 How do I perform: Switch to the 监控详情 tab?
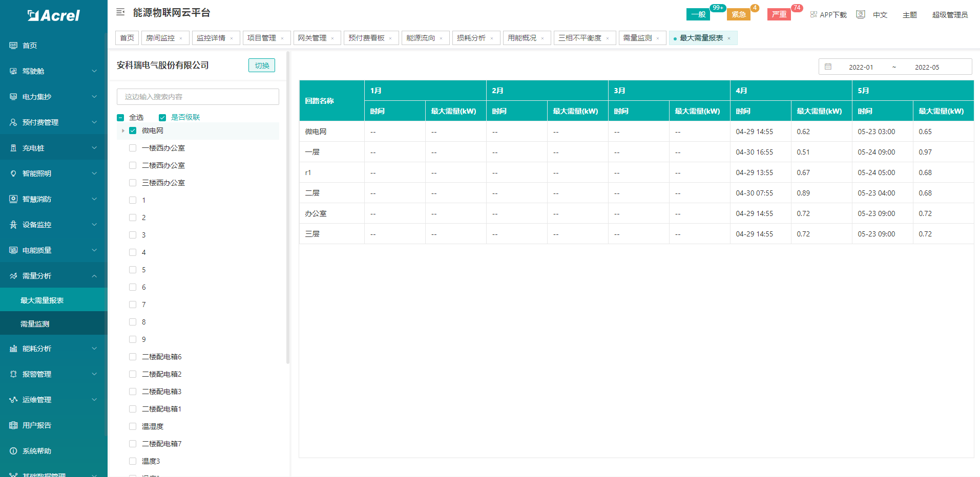[x=215, y=38]
